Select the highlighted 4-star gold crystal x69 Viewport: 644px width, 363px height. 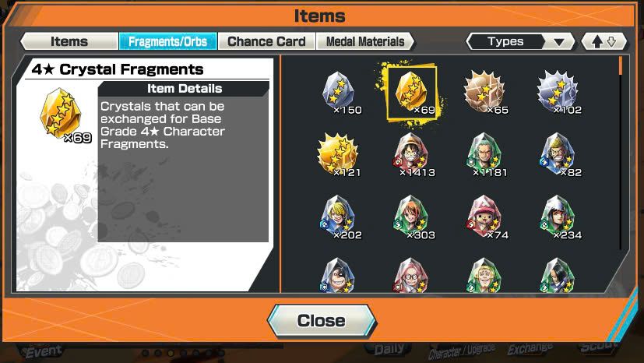412,93
